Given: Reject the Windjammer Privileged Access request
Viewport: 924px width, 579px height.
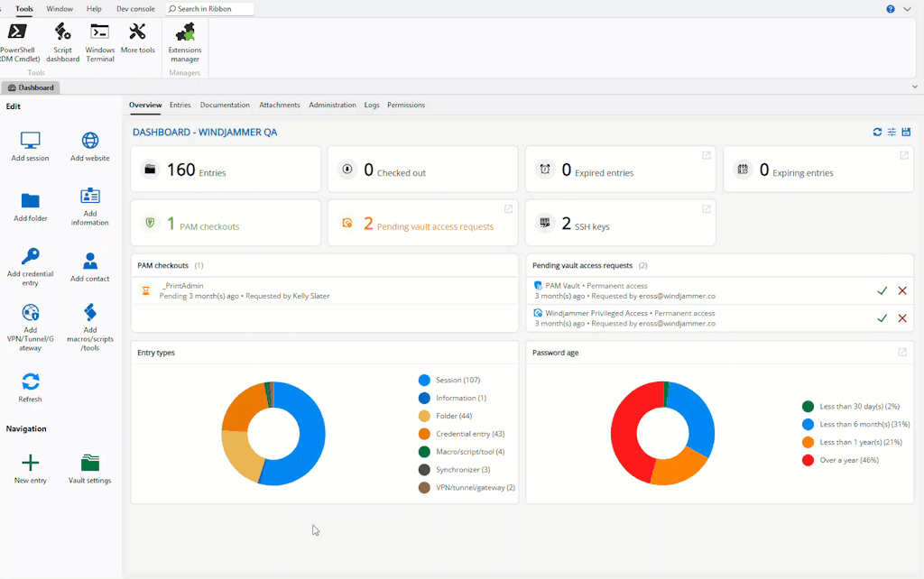Looking at the screenshot, I should [901, 317].
